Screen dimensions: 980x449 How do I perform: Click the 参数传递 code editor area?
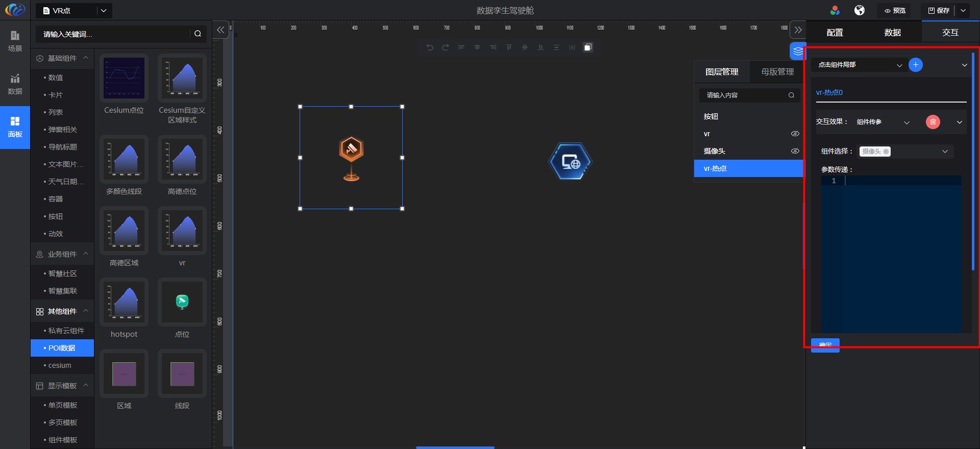(x=891, y=255)
